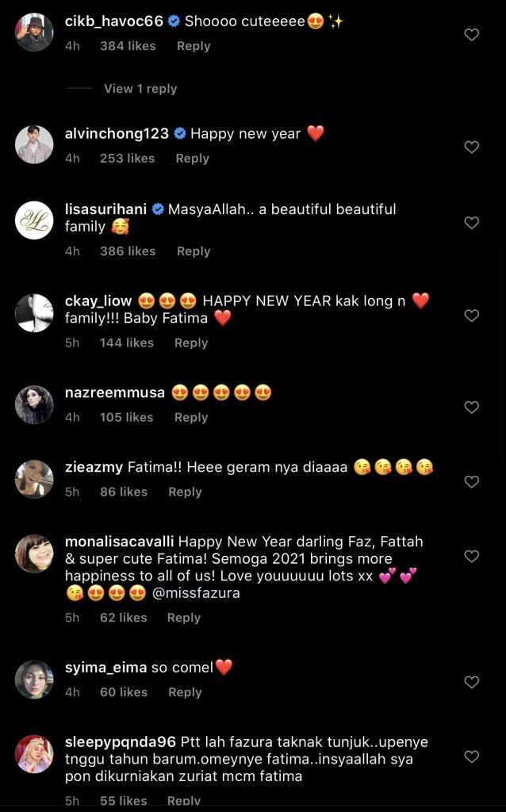Like lisasurihani's comment using the heart
Viewport: 506px width, 812px height.
tap(471, 223)
